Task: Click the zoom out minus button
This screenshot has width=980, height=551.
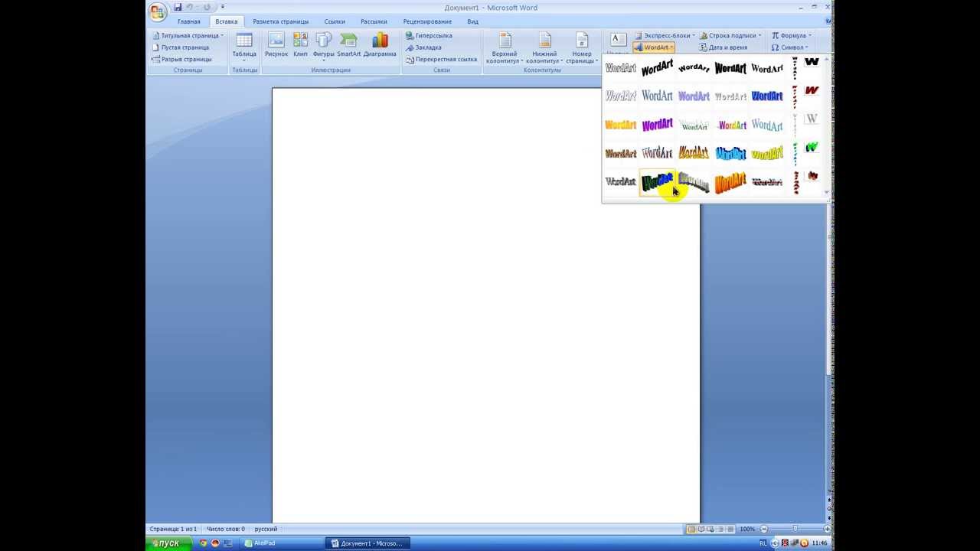Action: (763, 529)
